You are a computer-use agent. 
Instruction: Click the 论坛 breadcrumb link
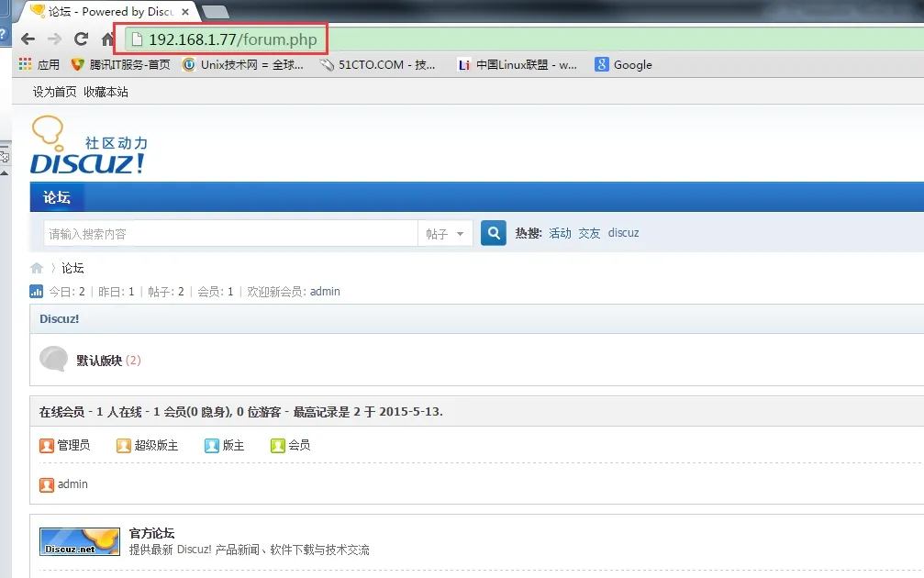(72, 268)
